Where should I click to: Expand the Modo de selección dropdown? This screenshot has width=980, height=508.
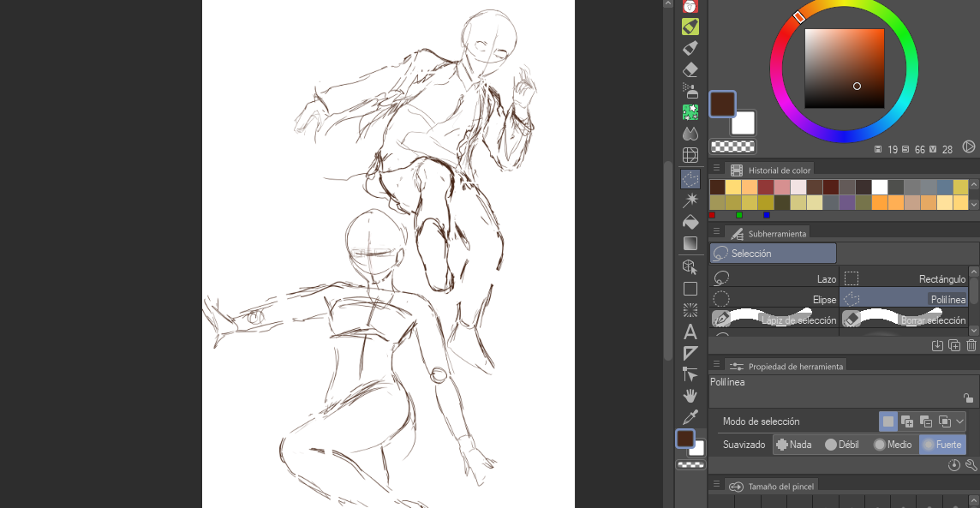coord(960,421)
